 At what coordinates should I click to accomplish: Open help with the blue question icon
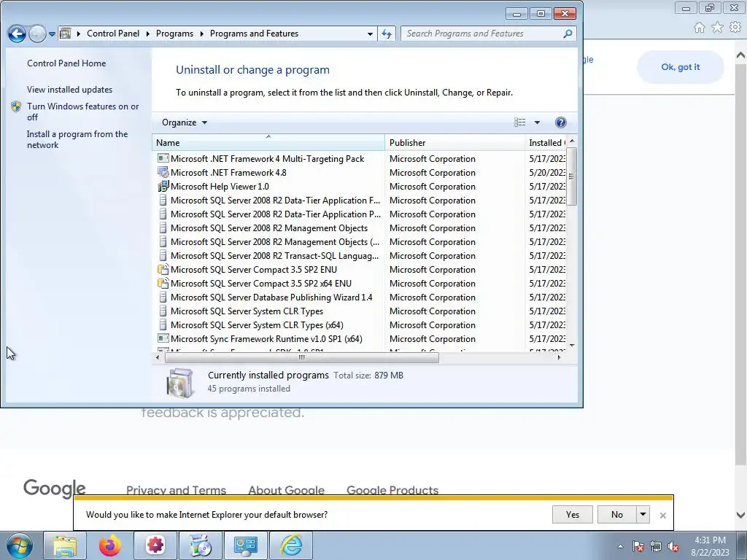(x=561, y=122)
